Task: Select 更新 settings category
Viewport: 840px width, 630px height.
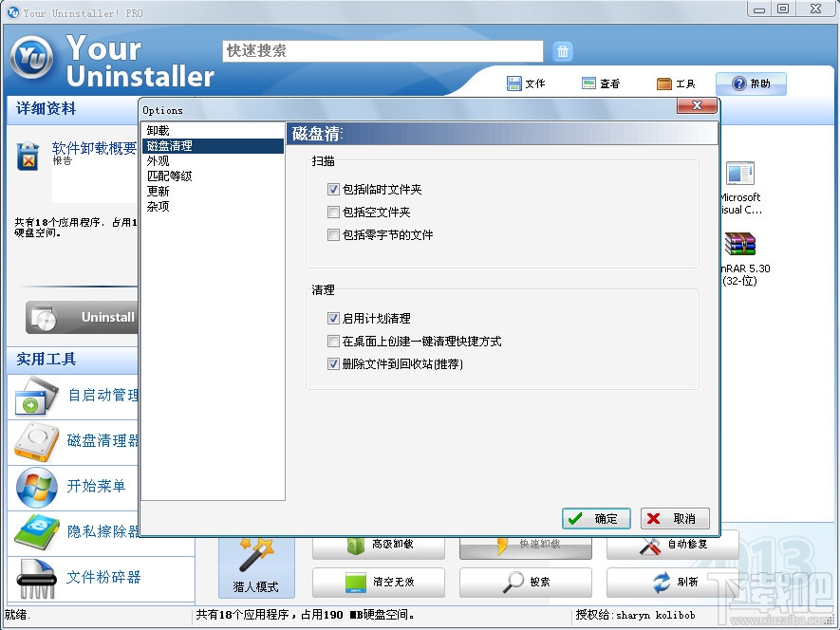Action: click(158, 191)
